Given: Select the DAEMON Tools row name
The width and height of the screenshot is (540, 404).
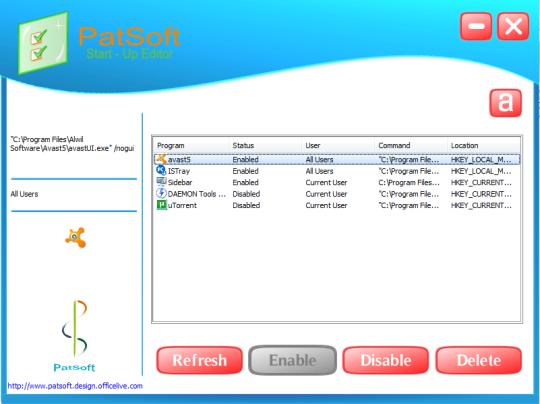Looking at the screenshot, I should point(197,194).
